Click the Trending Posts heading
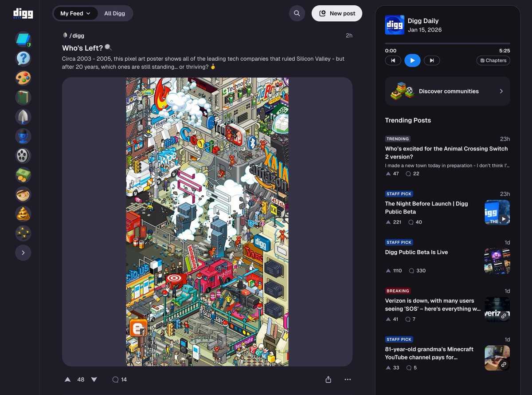The image size is (532, 395). coord(408,120)
